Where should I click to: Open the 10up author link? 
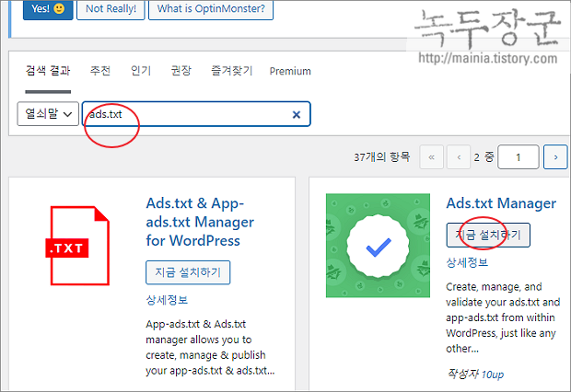click(x=493, y=375)
